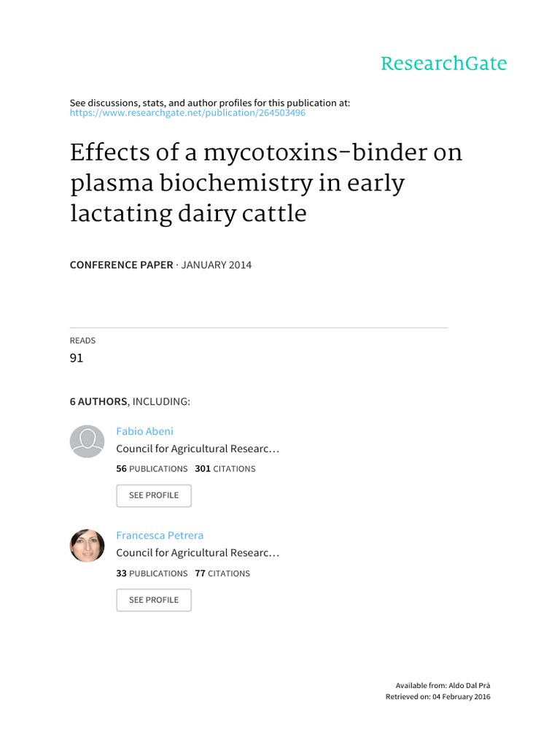
Task: Open the researchgate.net publication URL link
Action: click(187, 113)
